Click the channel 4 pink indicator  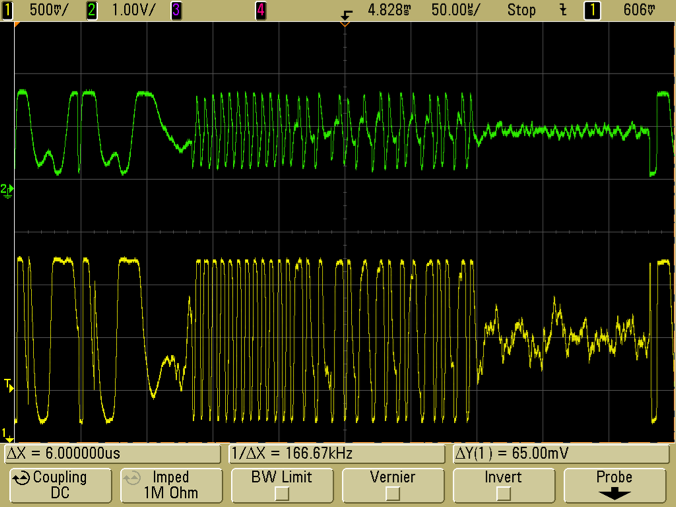tap(261, 10)
